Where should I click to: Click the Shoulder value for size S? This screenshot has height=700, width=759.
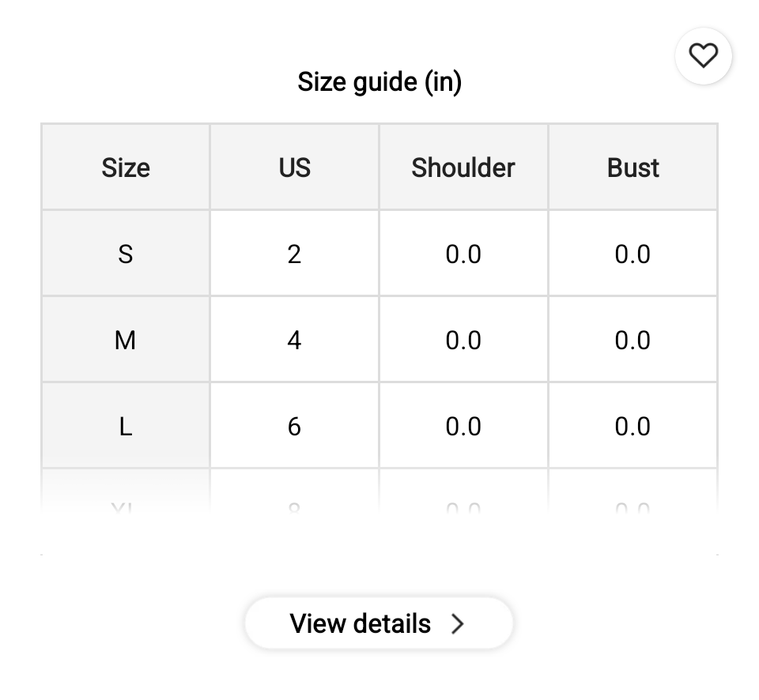coord(463,254)
